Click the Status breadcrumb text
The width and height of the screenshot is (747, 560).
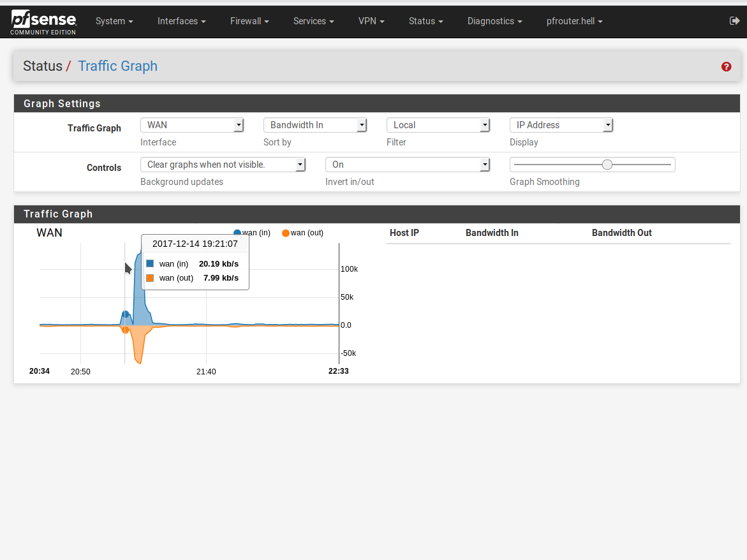pos(43,66)
